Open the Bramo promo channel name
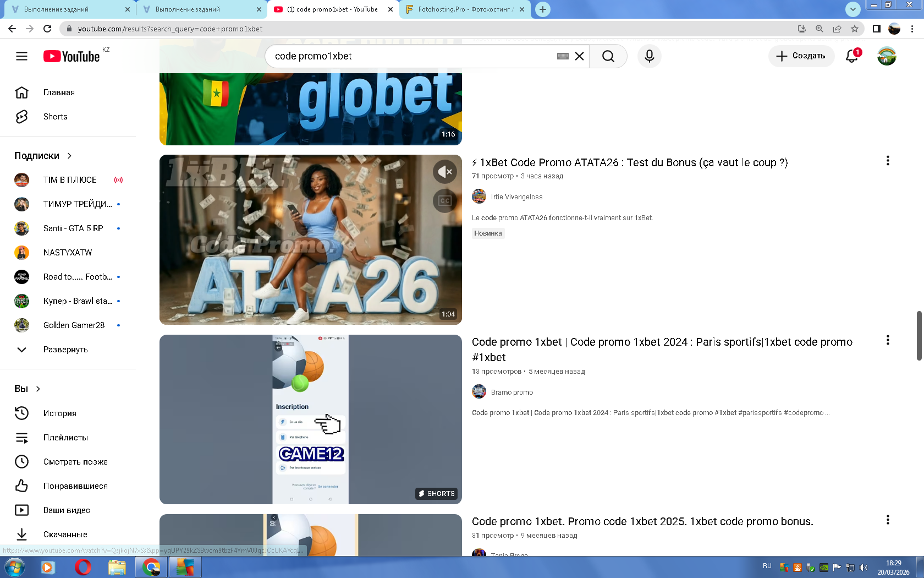The image size is (924, 578). point(512,392)
